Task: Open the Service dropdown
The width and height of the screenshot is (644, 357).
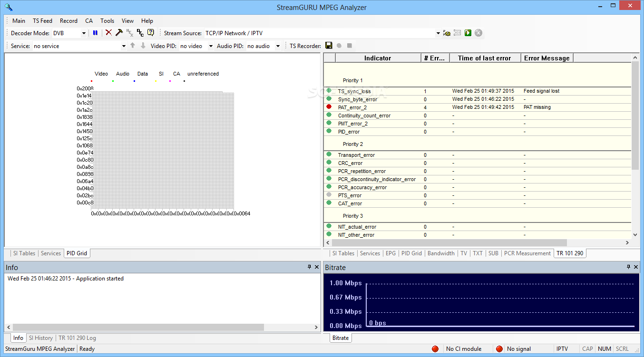Action: pos(124,46)
